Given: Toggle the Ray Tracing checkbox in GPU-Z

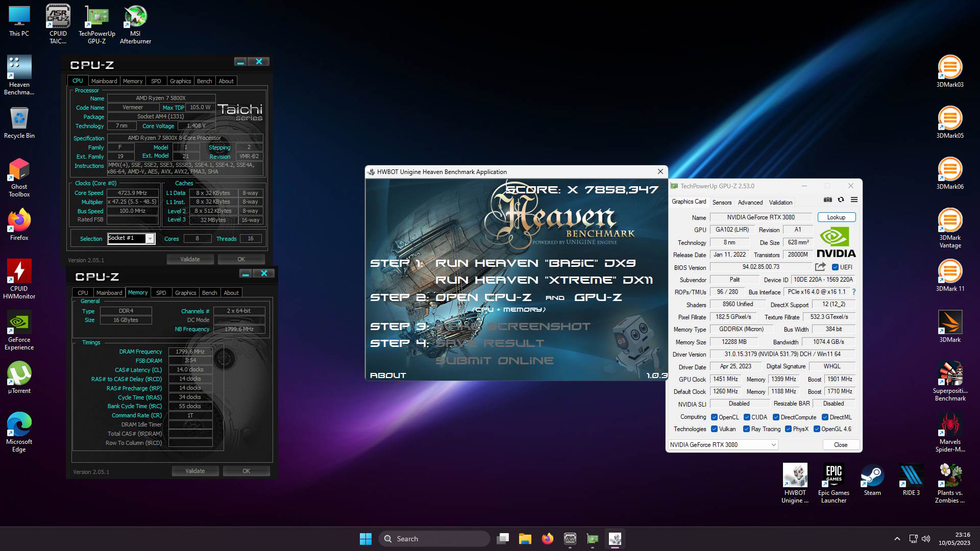Looking at the screenshot, I should (746, 429).
